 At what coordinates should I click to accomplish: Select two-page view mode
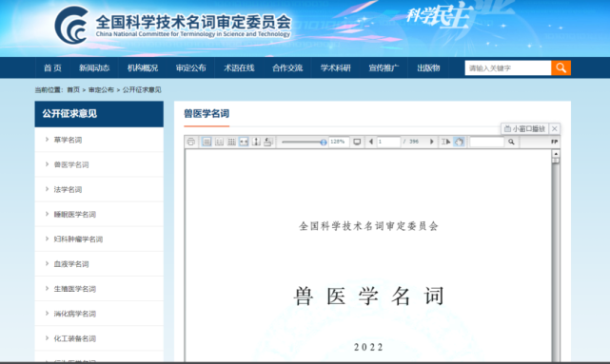(x=220, y=142)
